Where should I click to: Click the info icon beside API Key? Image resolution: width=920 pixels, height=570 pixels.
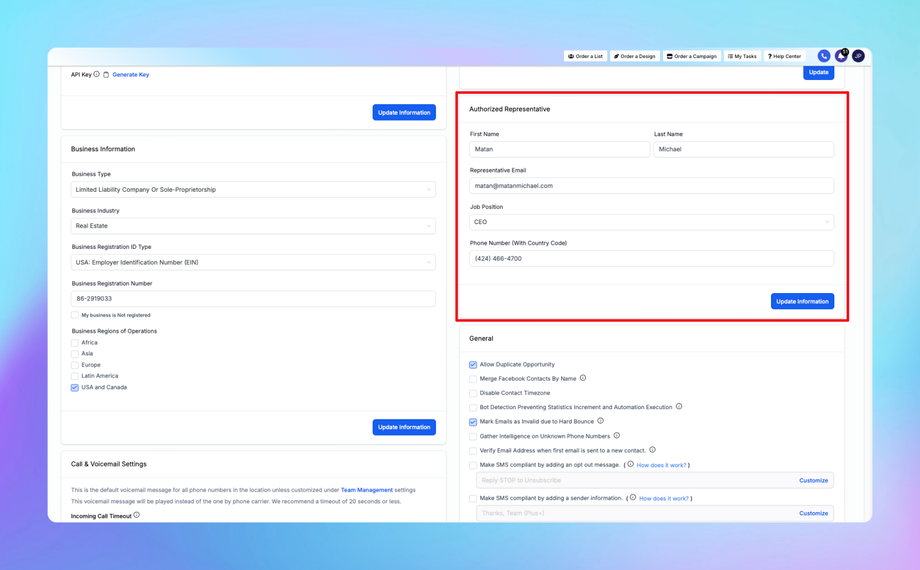tap(97, 74)
